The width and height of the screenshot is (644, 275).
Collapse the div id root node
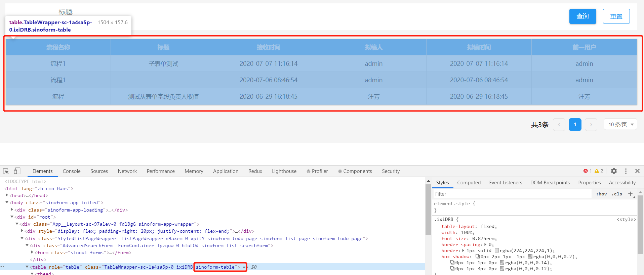tap(12, 217)
